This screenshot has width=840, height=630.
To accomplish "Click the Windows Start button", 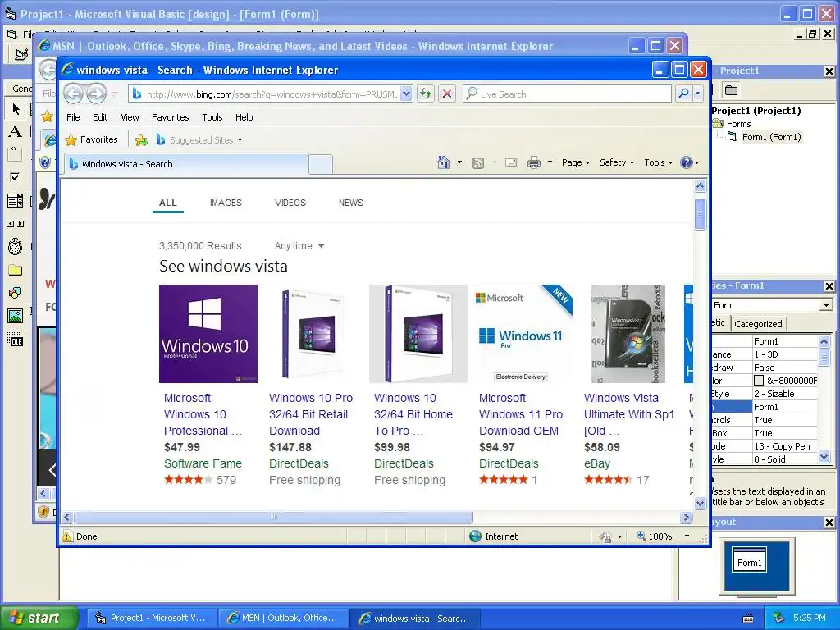I will [x=39, y=618].
